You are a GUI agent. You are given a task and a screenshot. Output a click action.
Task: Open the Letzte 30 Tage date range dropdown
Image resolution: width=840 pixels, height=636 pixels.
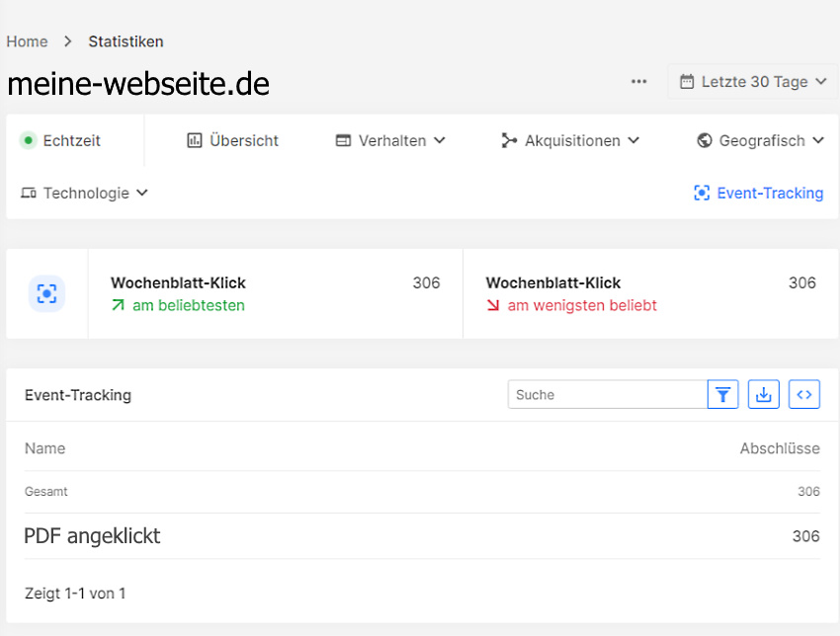coord(753,81)
